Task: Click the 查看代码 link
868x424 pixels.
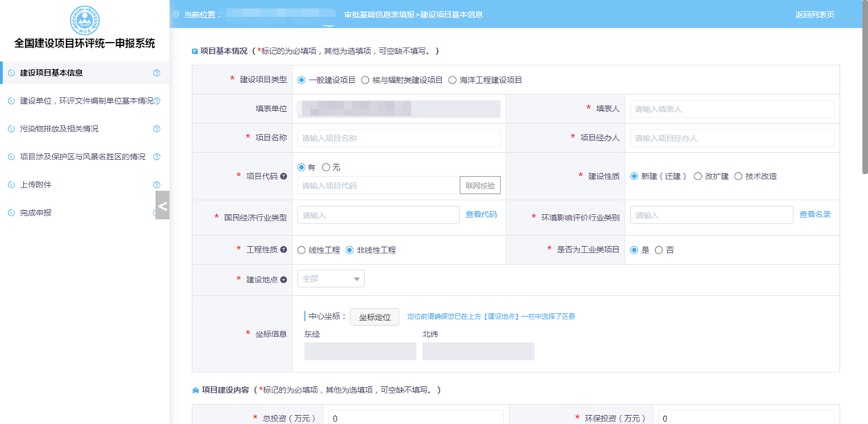Action: (x=481, y=215)
